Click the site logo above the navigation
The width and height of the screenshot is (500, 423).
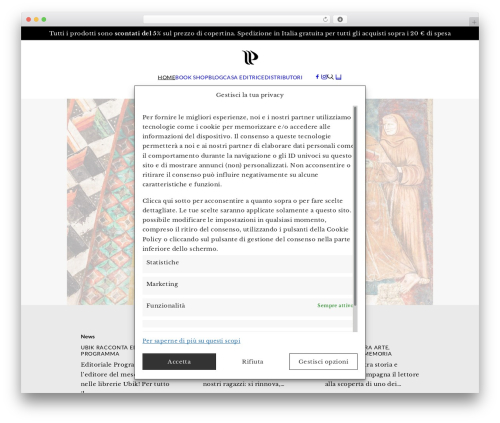point(250,57)
